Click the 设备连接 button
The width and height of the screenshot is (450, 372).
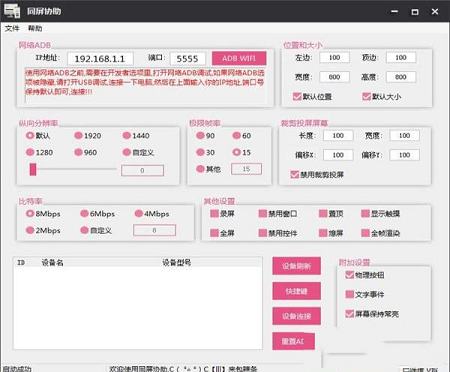coord(296,316)
